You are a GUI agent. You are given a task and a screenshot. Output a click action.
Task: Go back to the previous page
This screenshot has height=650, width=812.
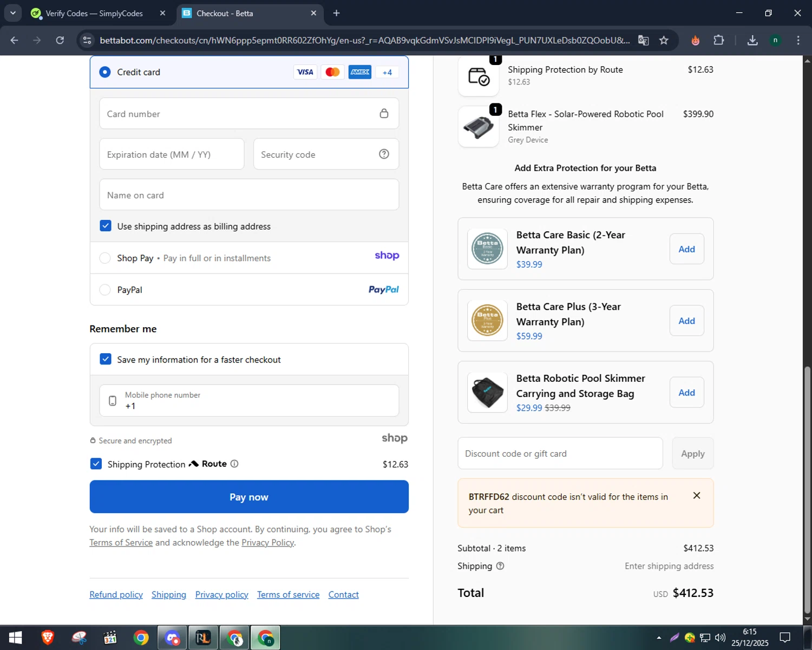tap(15, 40)
